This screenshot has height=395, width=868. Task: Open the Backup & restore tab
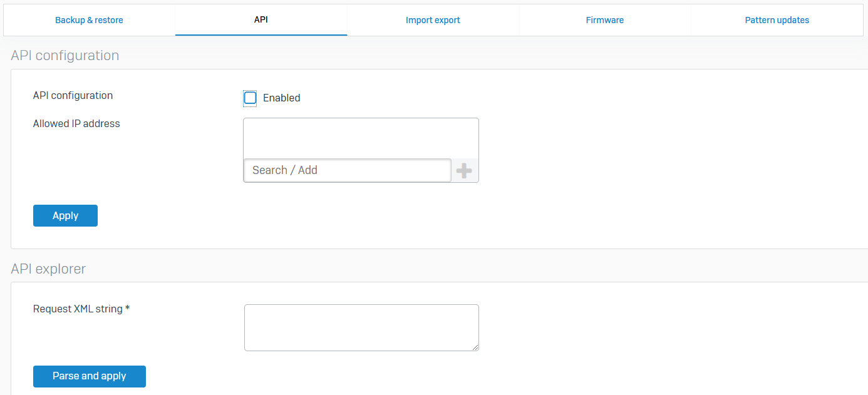click(x=89, y=20)
